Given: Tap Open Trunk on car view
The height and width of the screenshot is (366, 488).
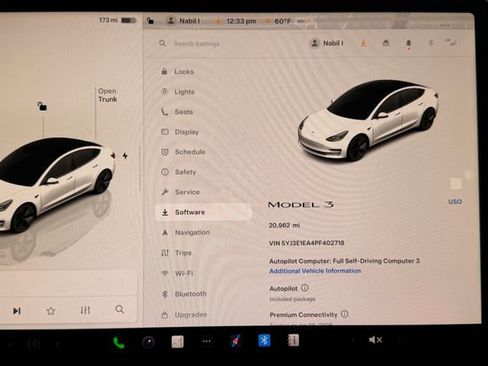Looking at the screenshot, I should point(107,95).
